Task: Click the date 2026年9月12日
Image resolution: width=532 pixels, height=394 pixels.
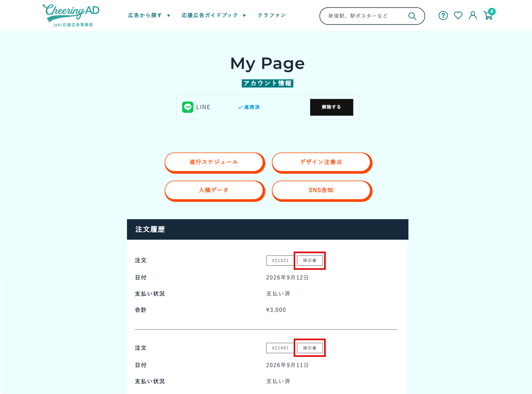Action: [x=287, y=277]
